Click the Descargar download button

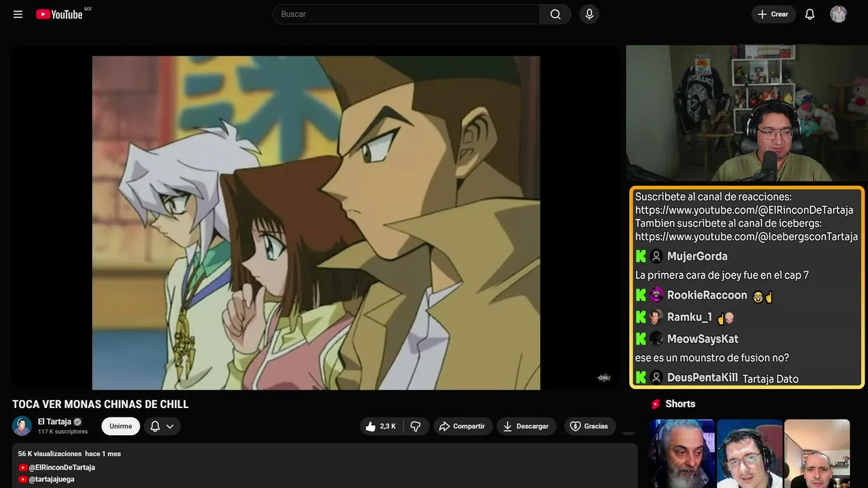(526, 426)
